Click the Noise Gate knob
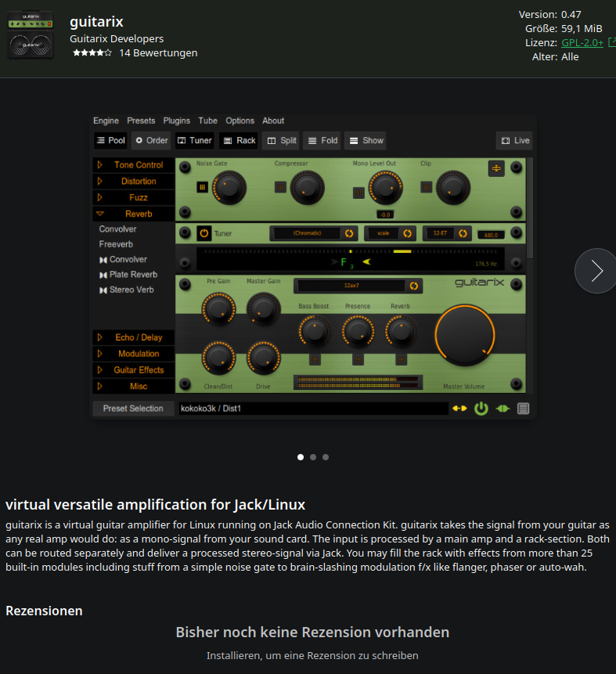616x674 pixels. (229, 188)
